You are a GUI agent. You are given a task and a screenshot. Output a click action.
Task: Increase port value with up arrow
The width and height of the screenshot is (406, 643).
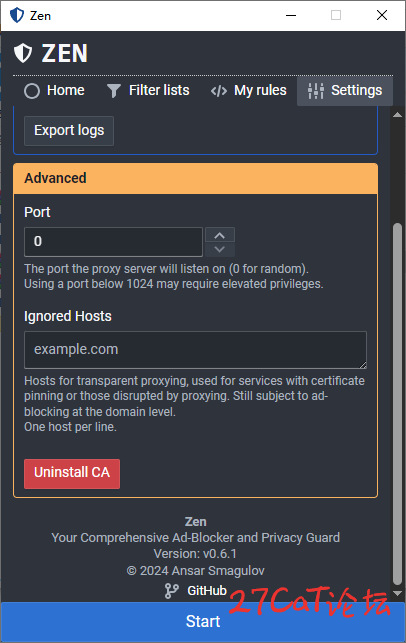click(x=220, y=235)
